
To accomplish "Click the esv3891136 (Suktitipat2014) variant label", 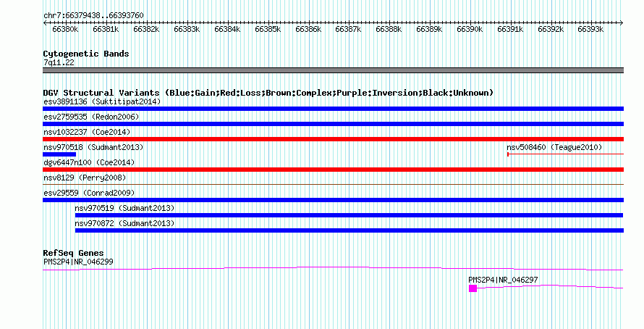I will pos(102,101).
